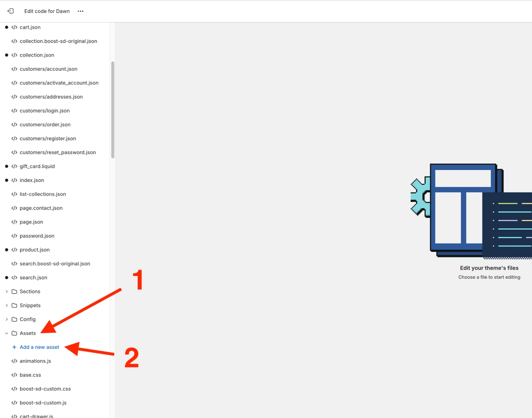Click the unsaved-change dot next to search.json
The height and width of the screenshot is (418, 532).
[x=6, y=277]
